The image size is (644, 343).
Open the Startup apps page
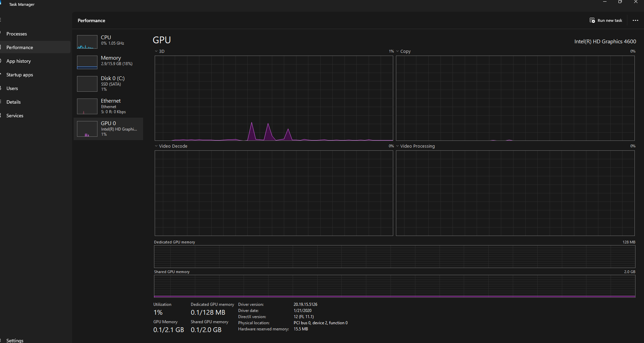tap(19, 75)
